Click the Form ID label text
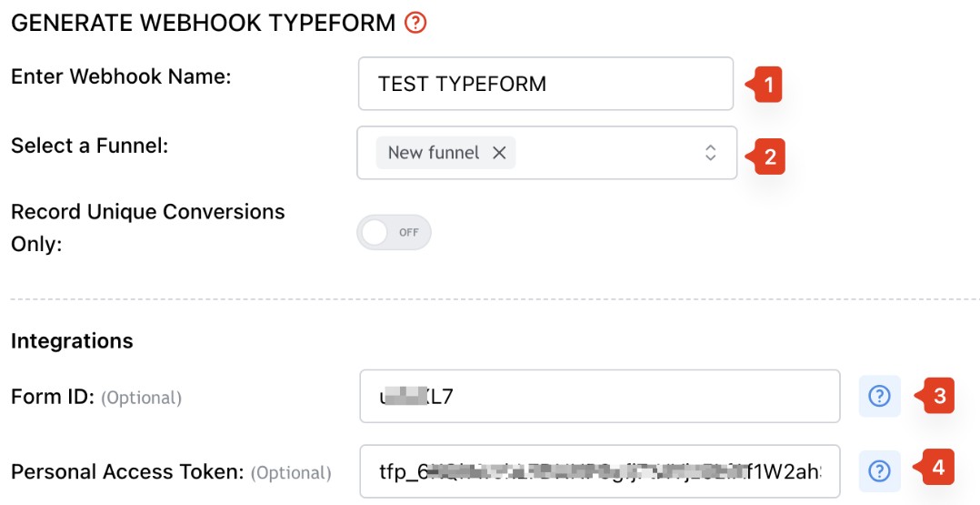The width and height of the screenshot is (980, 505). tap(53, 396)
